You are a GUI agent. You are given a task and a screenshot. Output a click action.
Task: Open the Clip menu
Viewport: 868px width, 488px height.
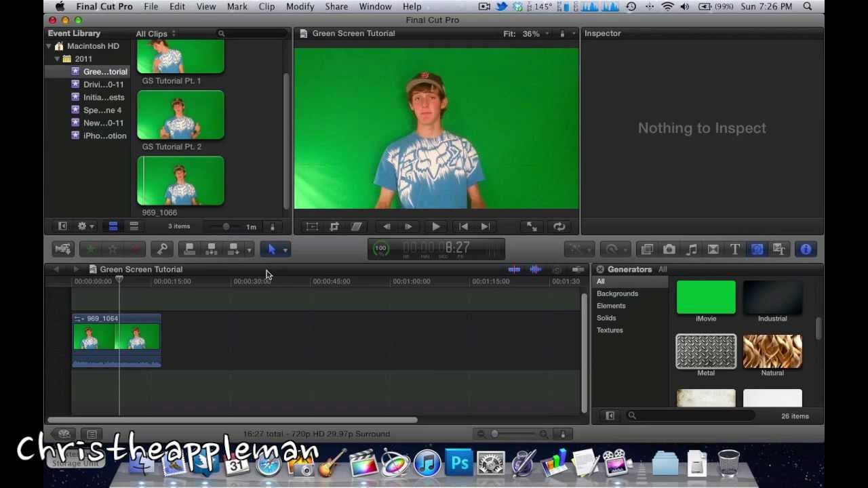(x=267, y=7)
